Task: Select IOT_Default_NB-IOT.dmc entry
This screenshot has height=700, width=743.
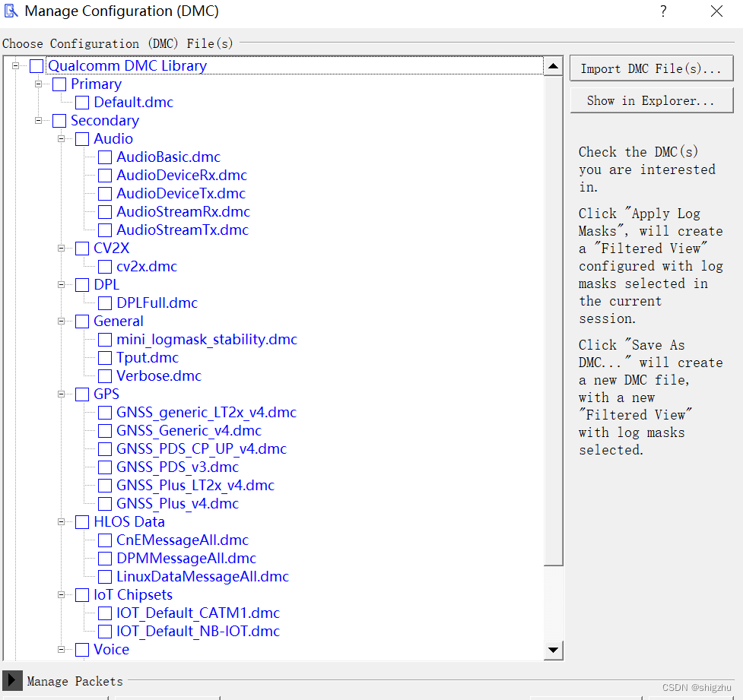Action: point(198,632)
